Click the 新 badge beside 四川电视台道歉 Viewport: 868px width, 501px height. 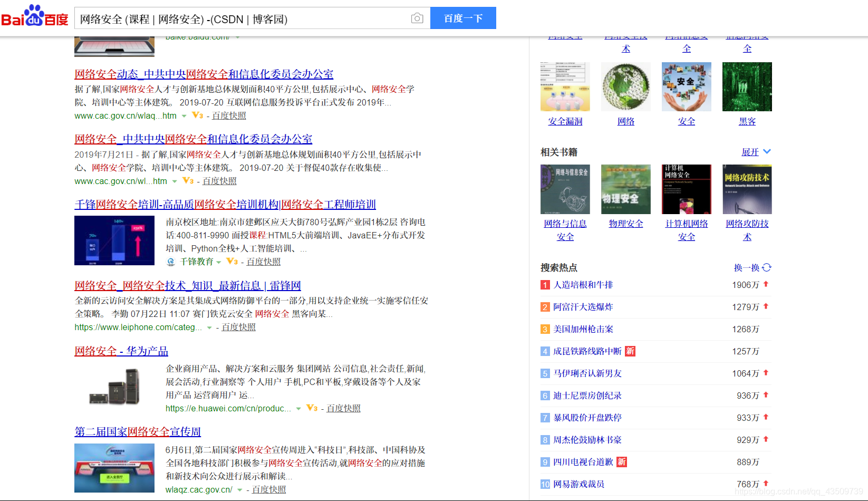(622, 462)
